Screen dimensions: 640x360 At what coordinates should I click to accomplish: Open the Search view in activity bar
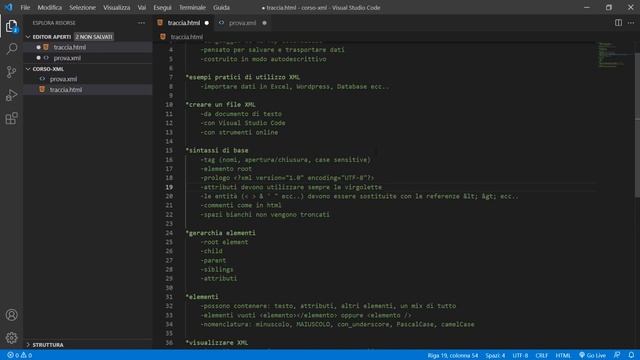coord(11,49)
